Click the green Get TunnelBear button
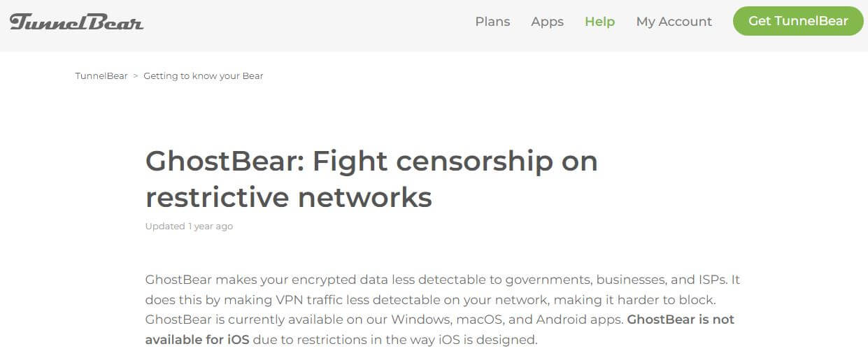Viewport: 868px width, 351px height. point(798,21)
